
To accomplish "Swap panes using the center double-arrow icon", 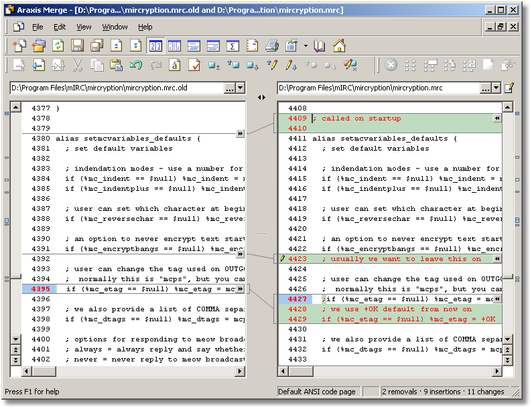I will [x=261, y=97].
